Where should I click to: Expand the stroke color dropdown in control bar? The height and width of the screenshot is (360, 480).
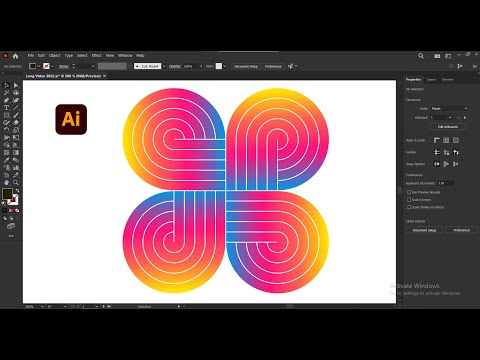[52, 66]
